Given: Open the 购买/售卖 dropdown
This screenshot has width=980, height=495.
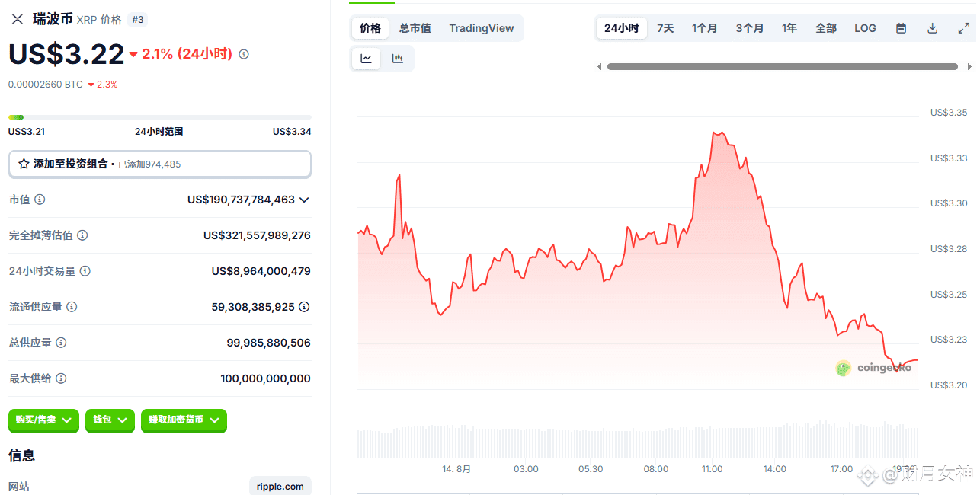Looking at the screenshot, I should point(43,420).
